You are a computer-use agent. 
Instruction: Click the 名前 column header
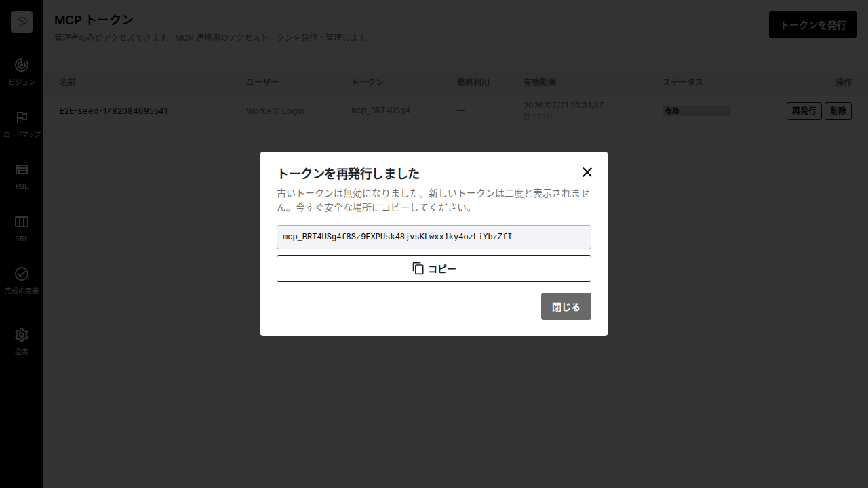68,82
